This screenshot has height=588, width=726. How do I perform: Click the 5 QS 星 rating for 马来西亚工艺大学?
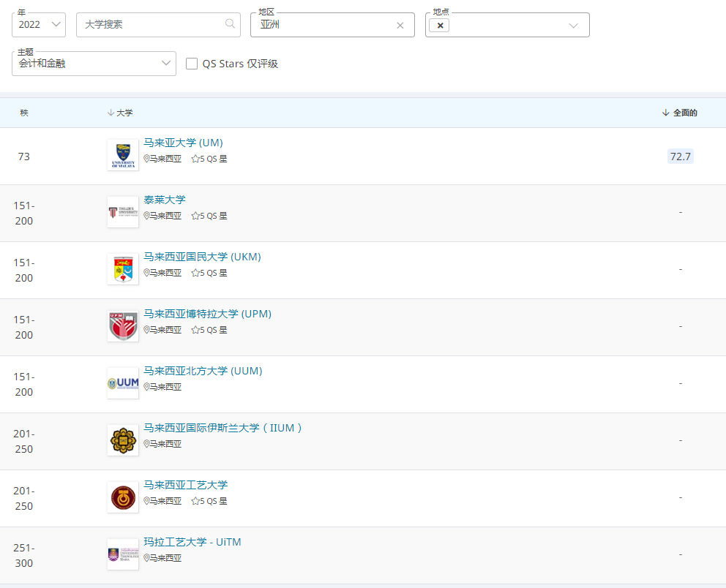209,501
